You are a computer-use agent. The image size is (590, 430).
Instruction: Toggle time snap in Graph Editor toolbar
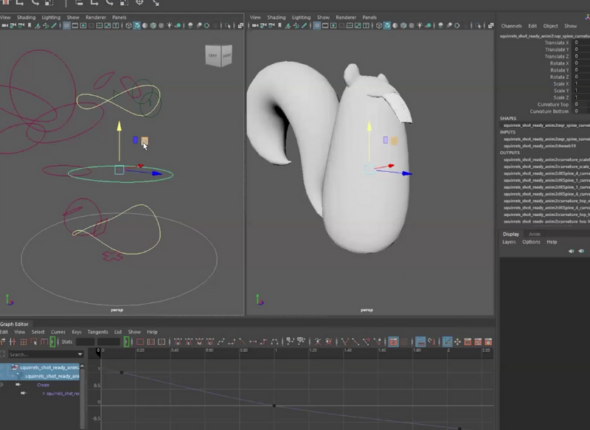pyautogui.click(x=420, y=342)
